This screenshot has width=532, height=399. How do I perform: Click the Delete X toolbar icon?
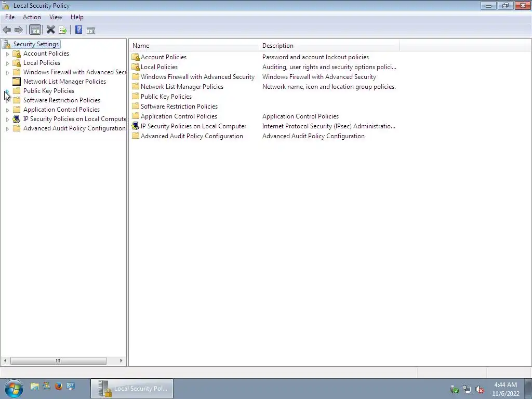click(x=50, y=30)
